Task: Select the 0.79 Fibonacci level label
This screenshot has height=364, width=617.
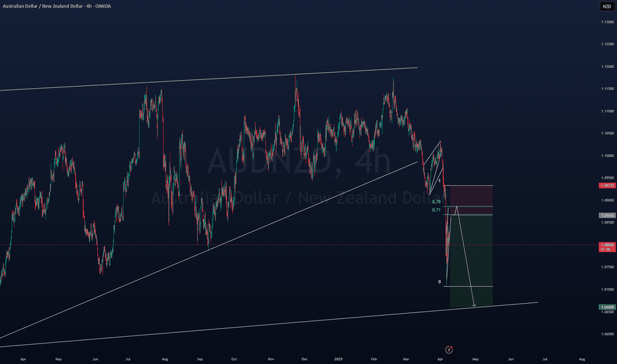Action: [436, 202]
